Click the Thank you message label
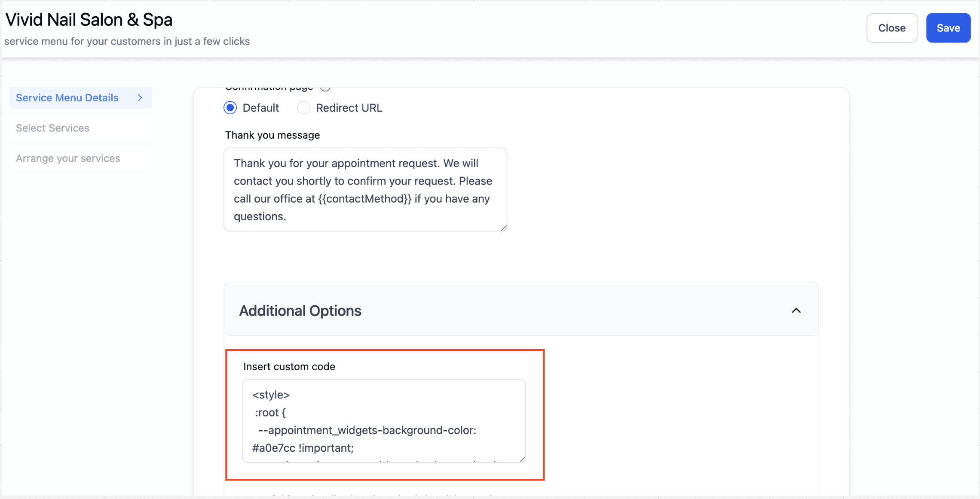Viewport: 980px width, 499px height. (x=273, y=135)
